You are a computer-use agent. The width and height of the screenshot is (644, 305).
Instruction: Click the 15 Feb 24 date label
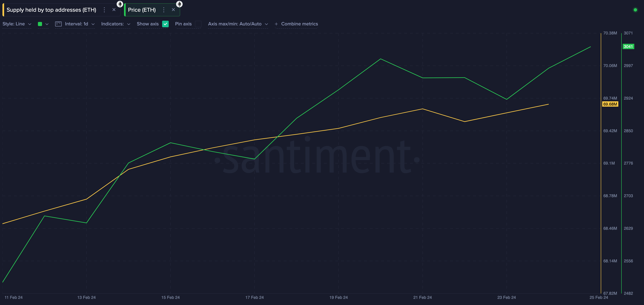click(171, 297)
